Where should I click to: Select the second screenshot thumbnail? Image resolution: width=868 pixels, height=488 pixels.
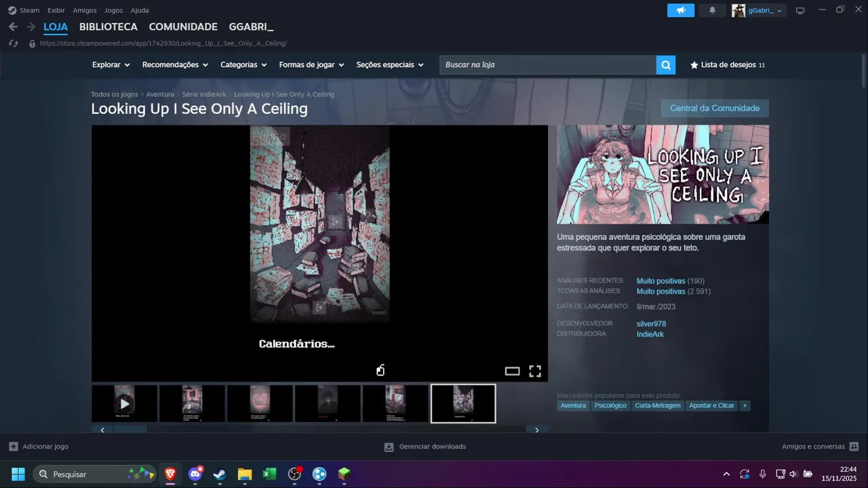tap(192, 404)
